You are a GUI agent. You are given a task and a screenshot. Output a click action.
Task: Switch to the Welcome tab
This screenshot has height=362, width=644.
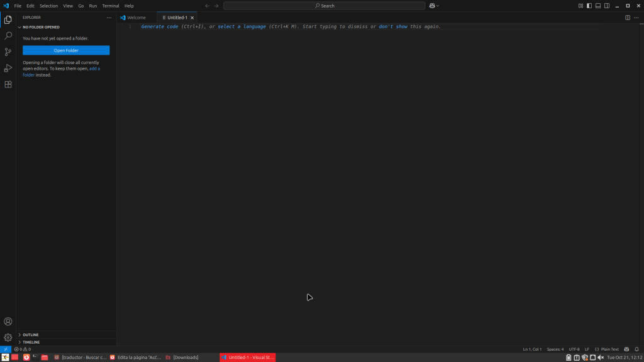136,18
